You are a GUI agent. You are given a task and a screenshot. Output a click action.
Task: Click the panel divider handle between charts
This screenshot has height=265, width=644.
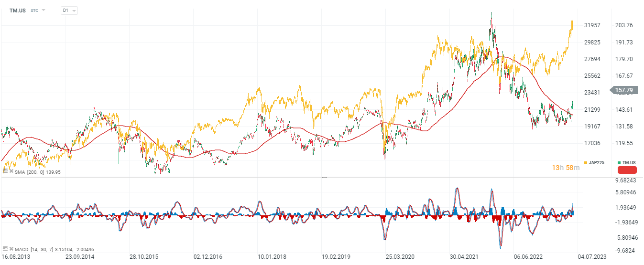(325, 177)
